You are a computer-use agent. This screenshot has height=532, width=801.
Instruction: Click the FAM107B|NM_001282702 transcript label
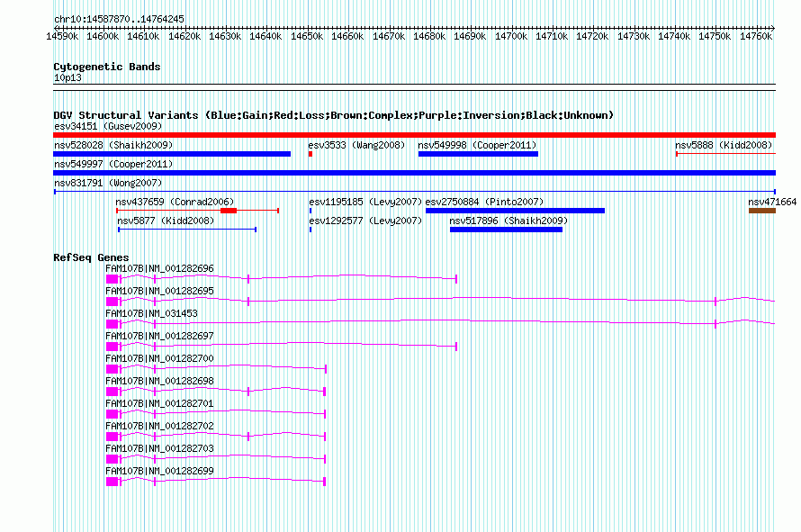pos(159,426)
